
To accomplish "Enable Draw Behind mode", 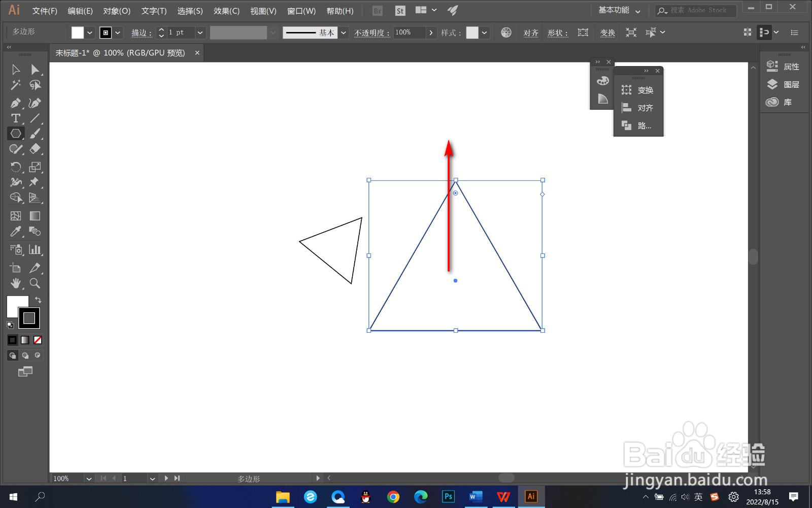I will click(25, 356).
